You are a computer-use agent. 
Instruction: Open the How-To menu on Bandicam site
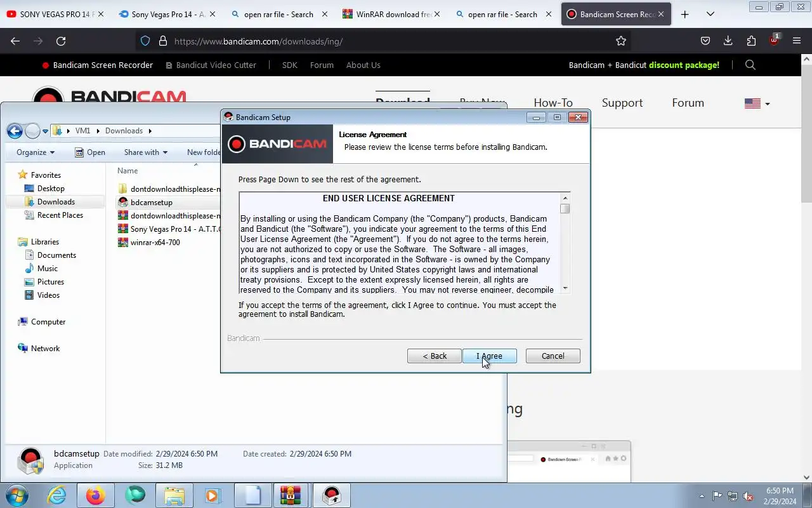point(553,103)
